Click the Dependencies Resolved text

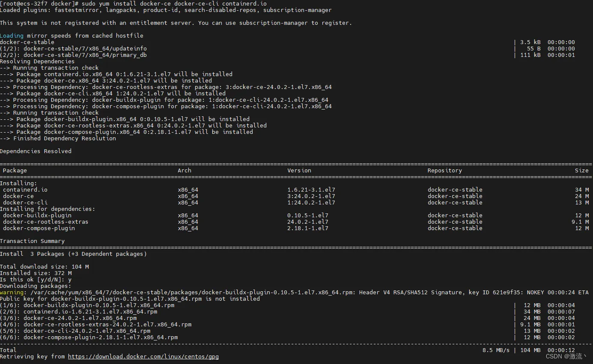[x=36, y=151]
